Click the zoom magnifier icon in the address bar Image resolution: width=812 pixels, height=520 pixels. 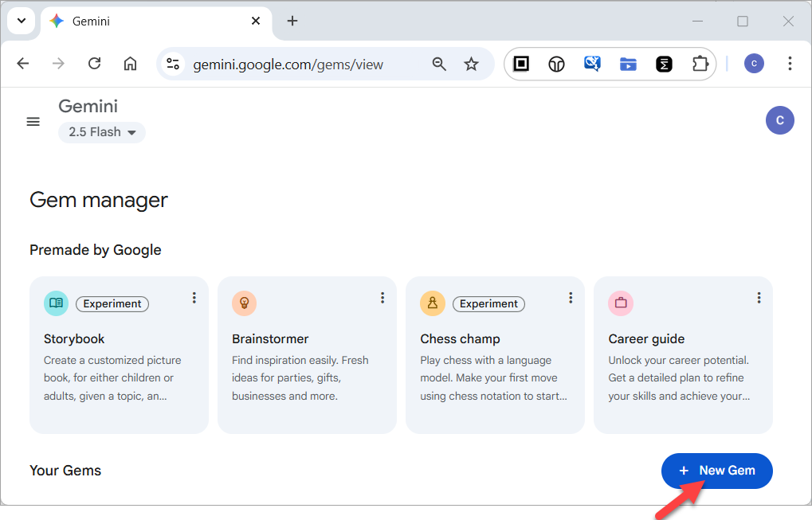pyautogui.click(x=439, y=65)
